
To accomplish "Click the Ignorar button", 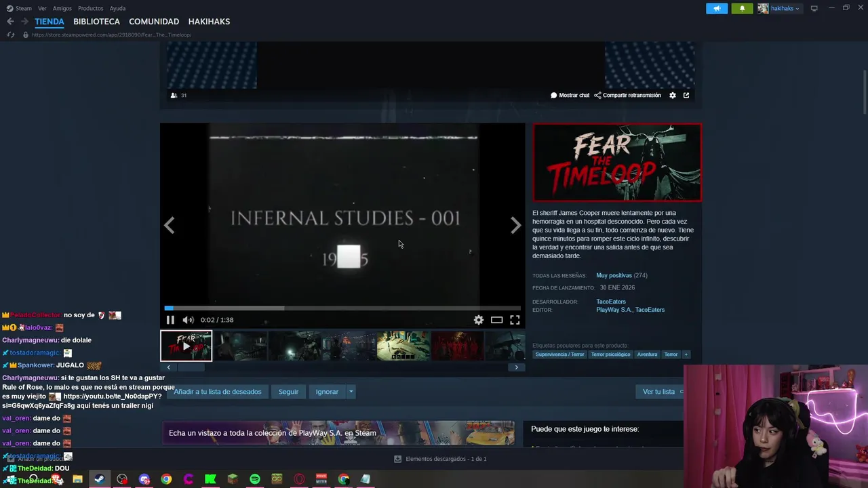I will click(x=327, y=392).
